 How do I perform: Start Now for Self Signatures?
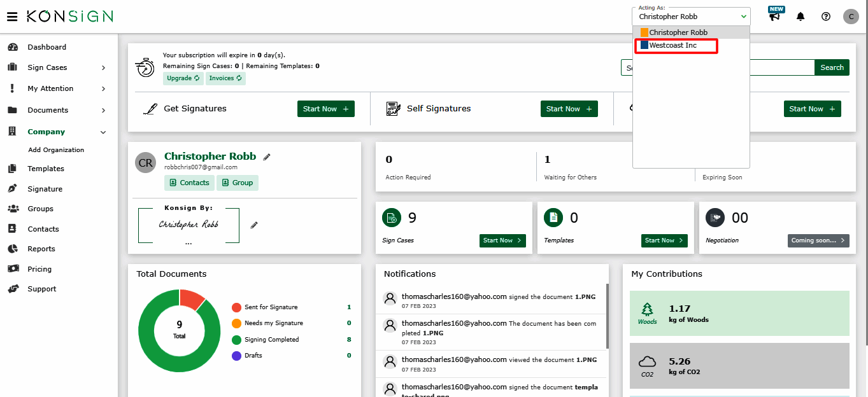(x=569, y=109)
